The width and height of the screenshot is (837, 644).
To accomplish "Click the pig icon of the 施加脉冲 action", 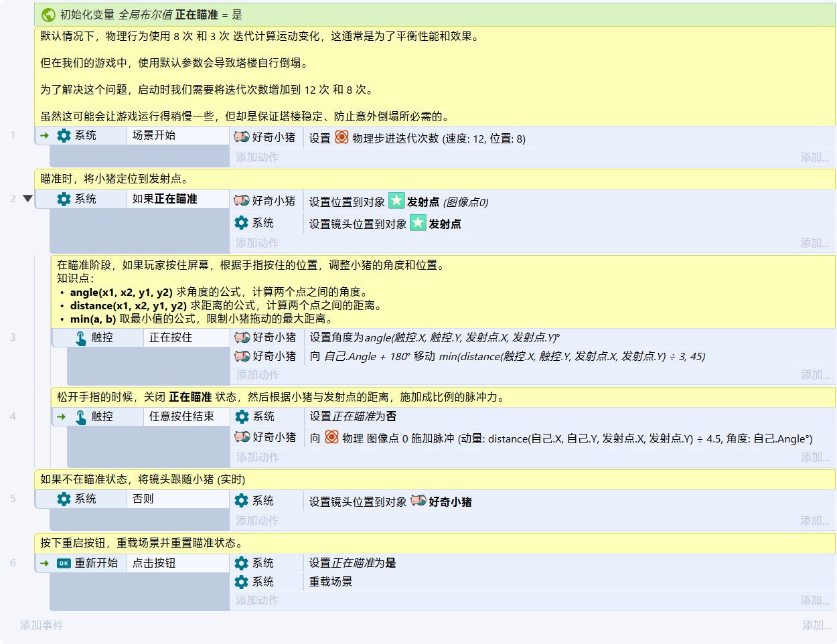I will 242,436.
